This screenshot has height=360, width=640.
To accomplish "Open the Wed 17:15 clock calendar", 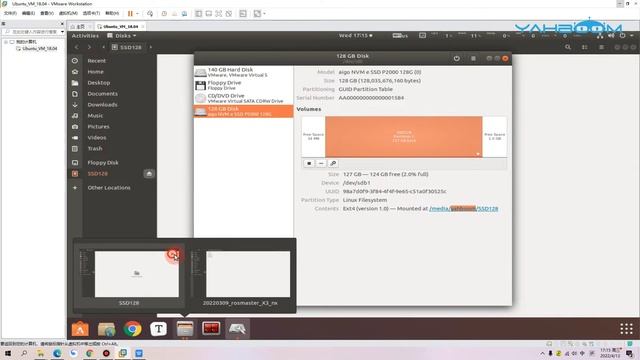I will (356, 36).
